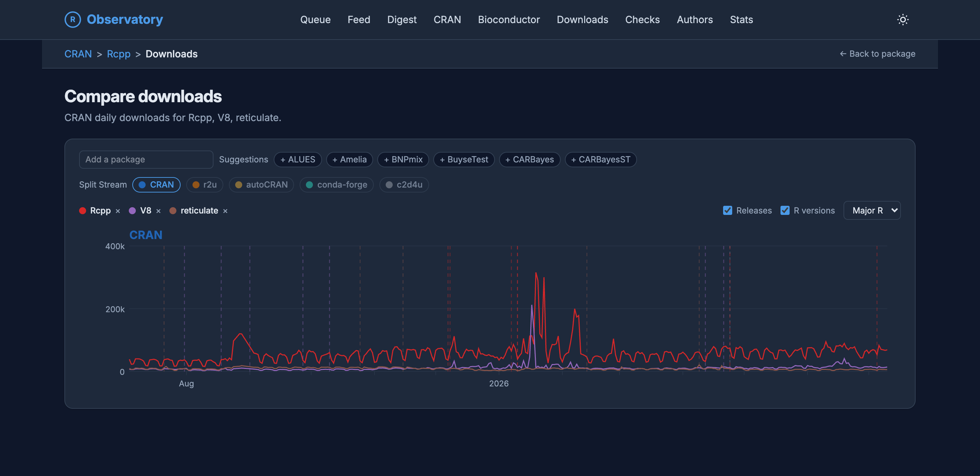
Task: Open the Digest page
Action: [401, 19]
